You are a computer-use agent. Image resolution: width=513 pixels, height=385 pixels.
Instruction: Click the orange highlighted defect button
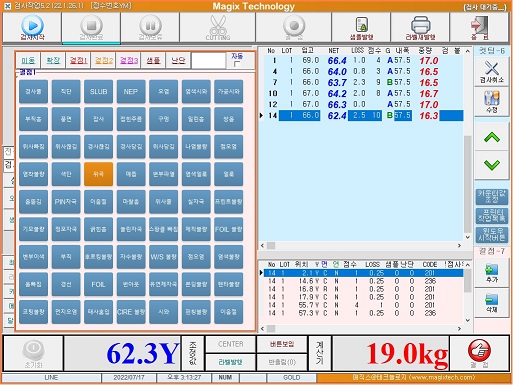point(98,174)
